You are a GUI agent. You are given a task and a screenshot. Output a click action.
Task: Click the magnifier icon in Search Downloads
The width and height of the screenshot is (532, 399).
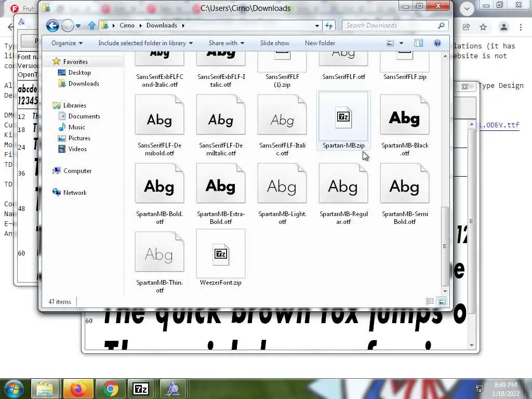point(441,25)
